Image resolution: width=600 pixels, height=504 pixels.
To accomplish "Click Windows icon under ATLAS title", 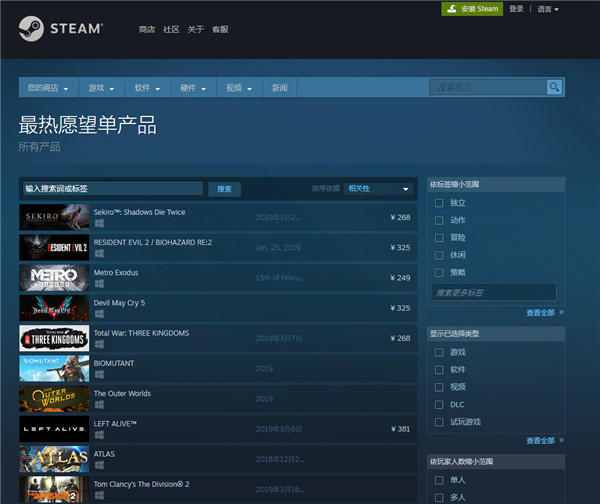I will click(99, 465).
